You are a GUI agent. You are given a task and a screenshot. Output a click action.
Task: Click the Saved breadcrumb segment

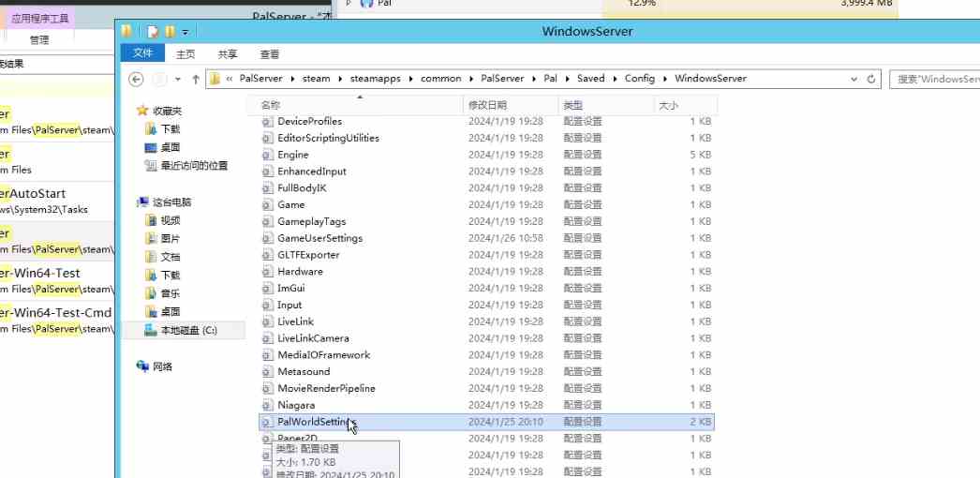click(x=590, y=79)
